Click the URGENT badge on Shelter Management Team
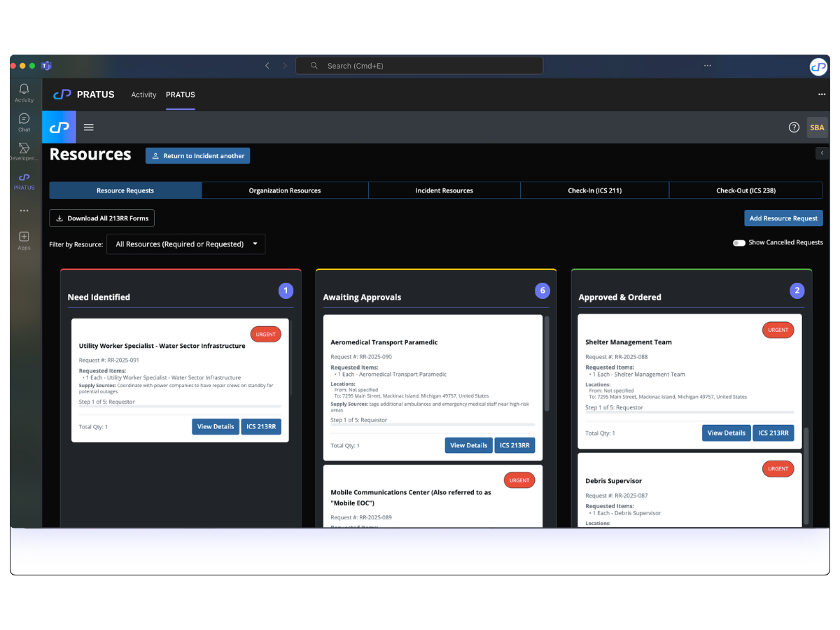 coord(778,330)
